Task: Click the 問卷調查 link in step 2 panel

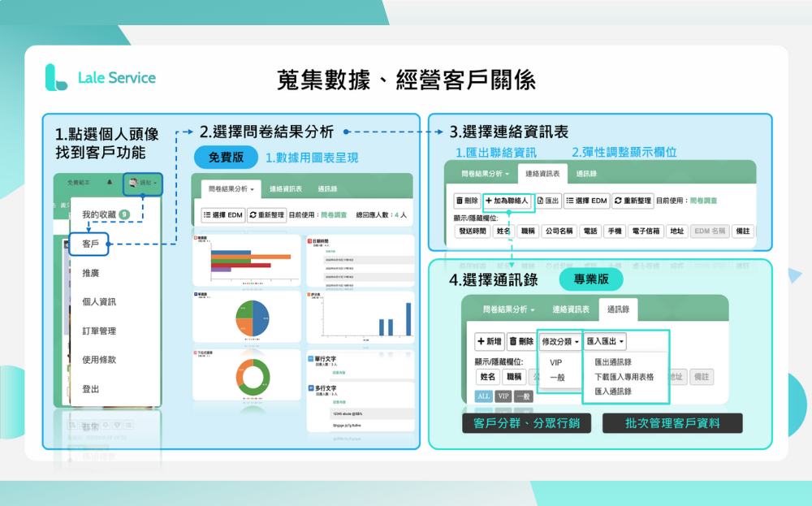Action: coord(334,215)
